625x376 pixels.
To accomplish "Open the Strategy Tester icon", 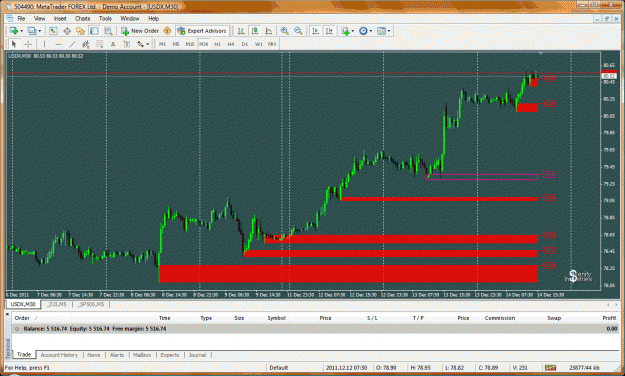I will pyautogui.click(x=108, y=31).
